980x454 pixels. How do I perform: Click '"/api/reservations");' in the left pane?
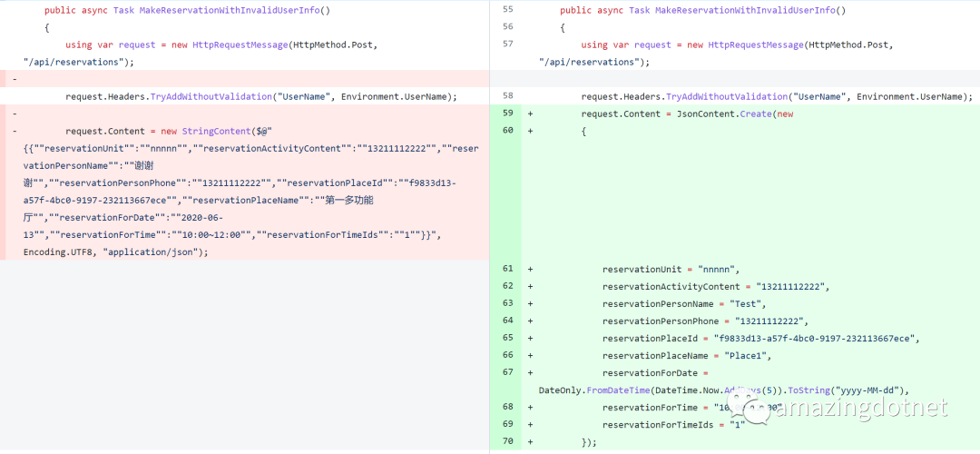[78, 62]
